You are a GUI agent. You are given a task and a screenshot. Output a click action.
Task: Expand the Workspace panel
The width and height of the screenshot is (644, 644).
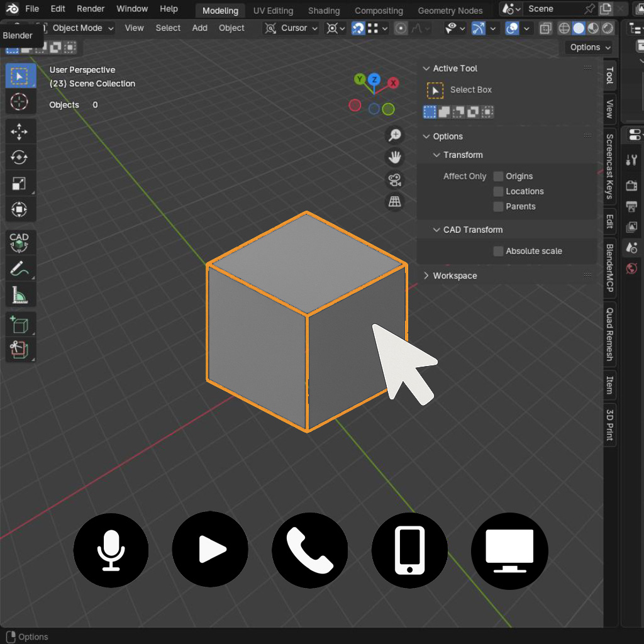click(455, 275)
